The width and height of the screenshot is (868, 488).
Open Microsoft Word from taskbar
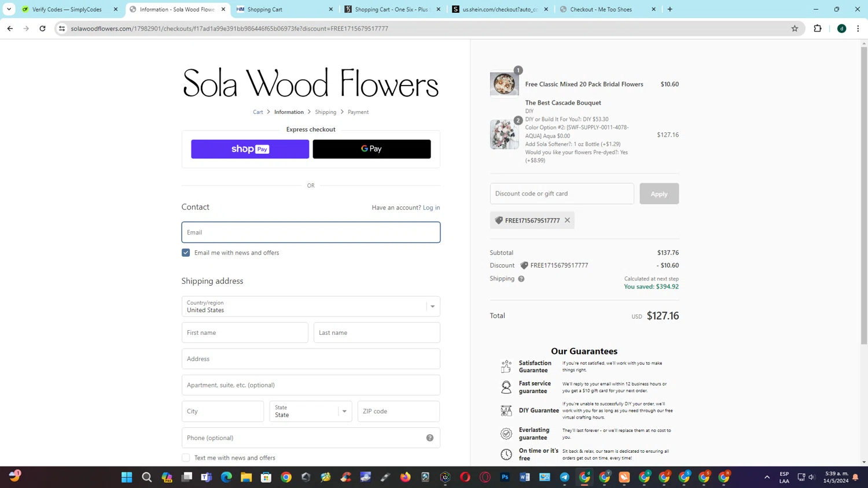[525, 477]
